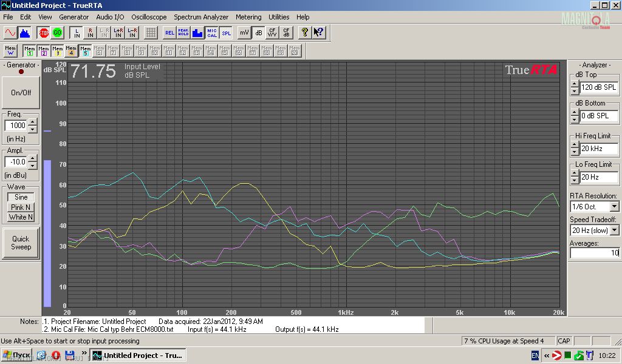The width and height of the screenshot is (622, 364).
Task: Open the Spectrum Analyzer menu
Action: click(x=201, y=17)
